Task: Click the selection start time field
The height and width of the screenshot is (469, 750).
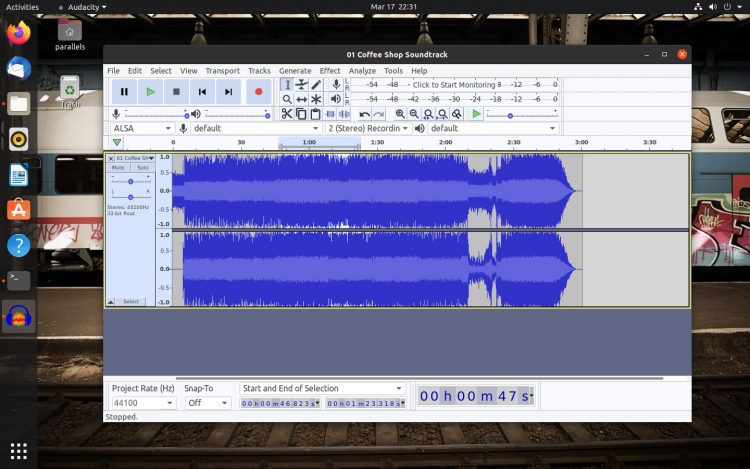Action: tap(280, 404)
